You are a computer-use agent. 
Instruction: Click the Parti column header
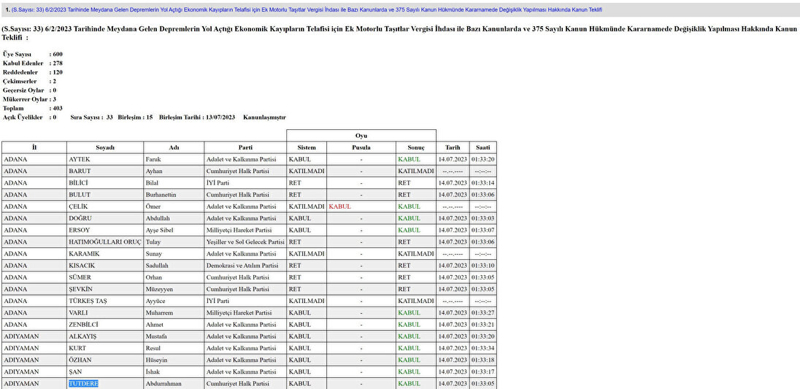click(x=245, y=148)
